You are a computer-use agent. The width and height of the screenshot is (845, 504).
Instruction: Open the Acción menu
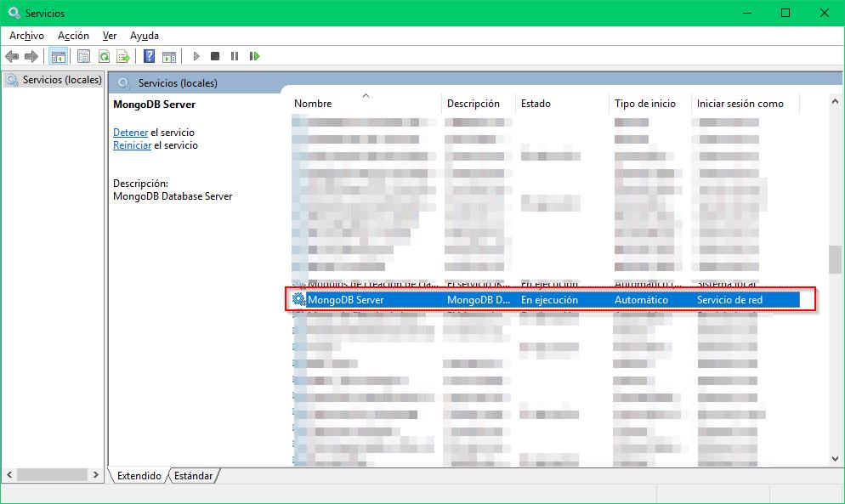pyautogui.click(x=73, y=36)
